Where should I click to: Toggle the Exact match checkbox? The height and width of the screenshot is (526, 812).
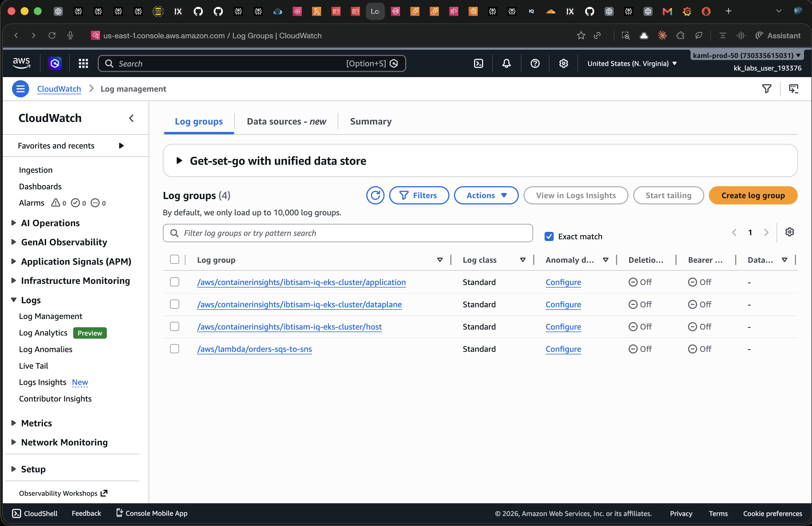[549, 236]
